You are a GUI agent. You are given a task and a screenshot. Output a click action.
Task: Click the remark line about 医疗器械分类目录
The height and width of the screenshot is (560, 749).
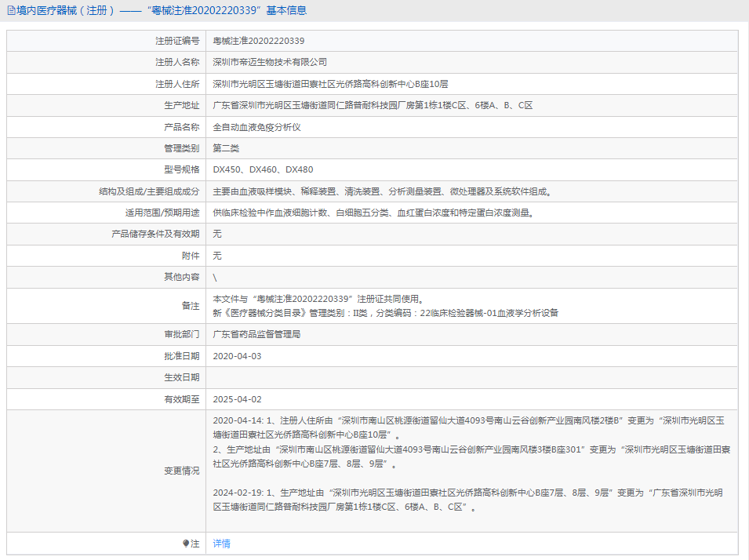pyautogui.click(x=386, y=313)
